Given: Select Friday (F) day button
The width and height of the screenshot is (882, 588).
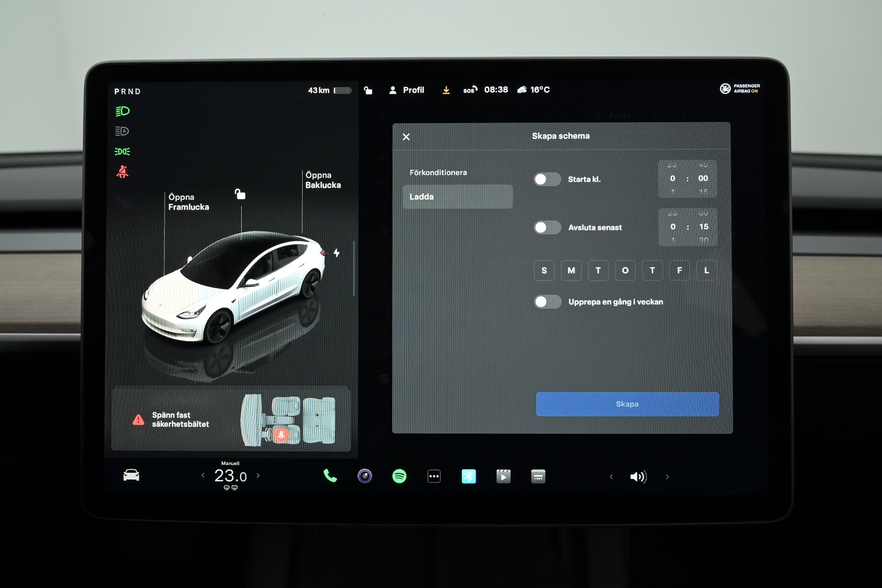Looking at the screenshot, I should pyautogui.click(x=679, y=271).
